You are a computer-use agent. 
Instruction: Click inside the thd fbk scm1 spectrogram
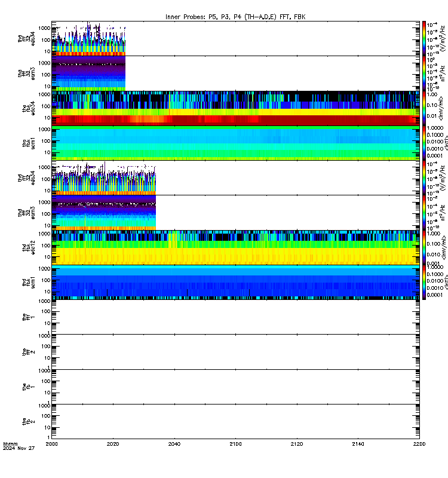(x=235, y=282)
